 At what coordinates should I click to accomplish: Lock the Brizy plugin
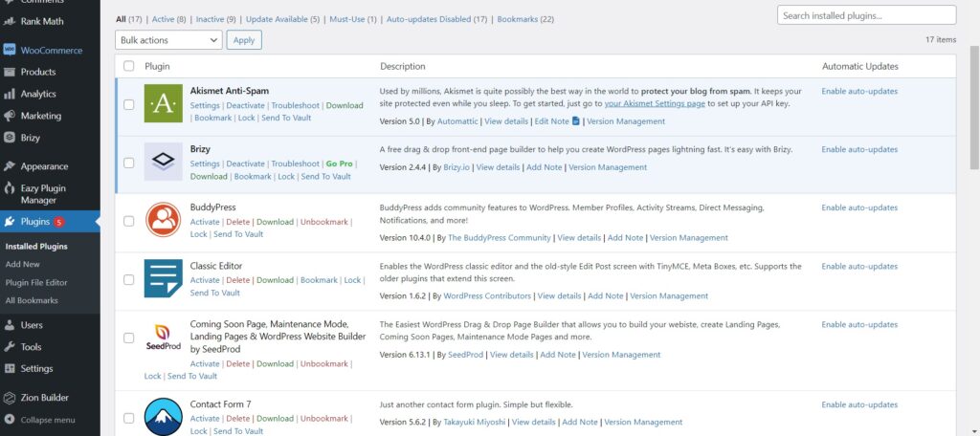click(x=286, y=176)
